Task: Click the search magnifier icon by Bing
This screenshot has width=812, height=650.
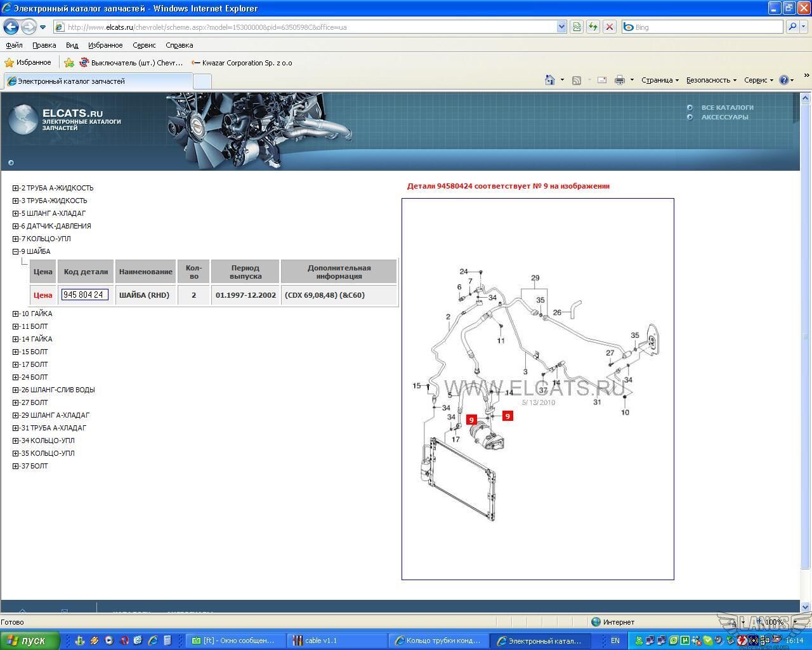Action: [792, 27]
